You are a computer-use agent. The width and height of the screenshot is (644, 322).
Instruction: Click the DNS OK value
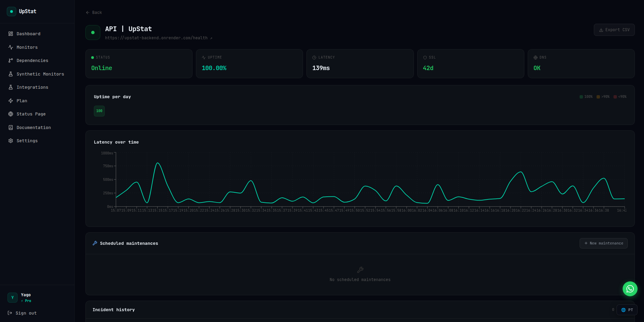click(x=537, y=68)
